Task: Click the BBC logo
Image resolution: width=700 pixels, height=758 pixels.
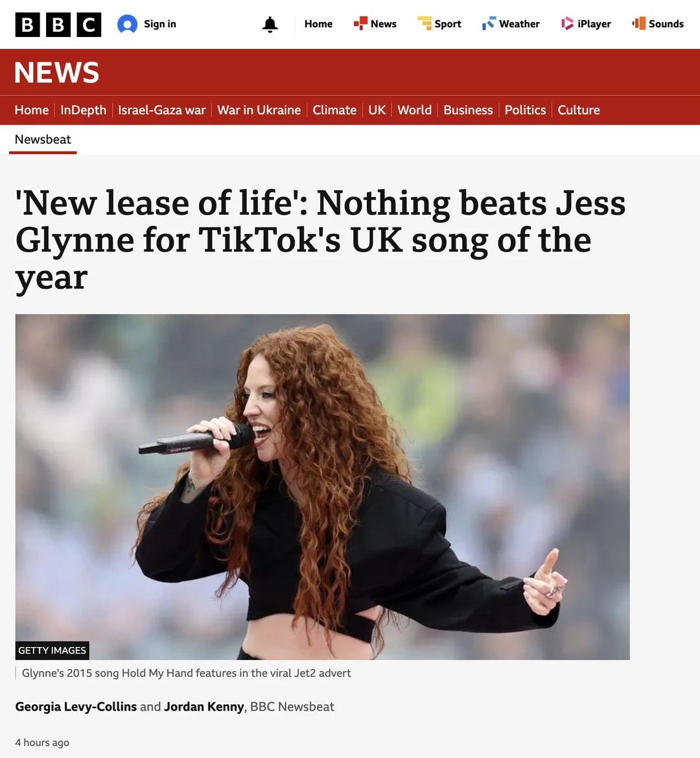Action: pyautogui.click(x=58, y=24)
